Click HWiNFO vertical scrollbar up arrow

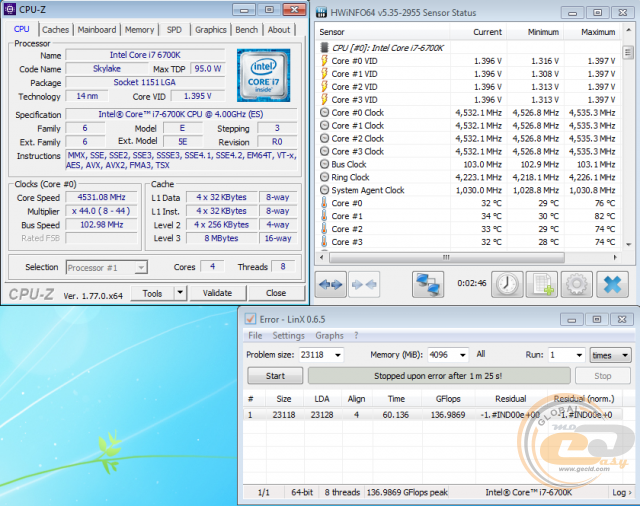pyautogui.click(x=628, y=30)
